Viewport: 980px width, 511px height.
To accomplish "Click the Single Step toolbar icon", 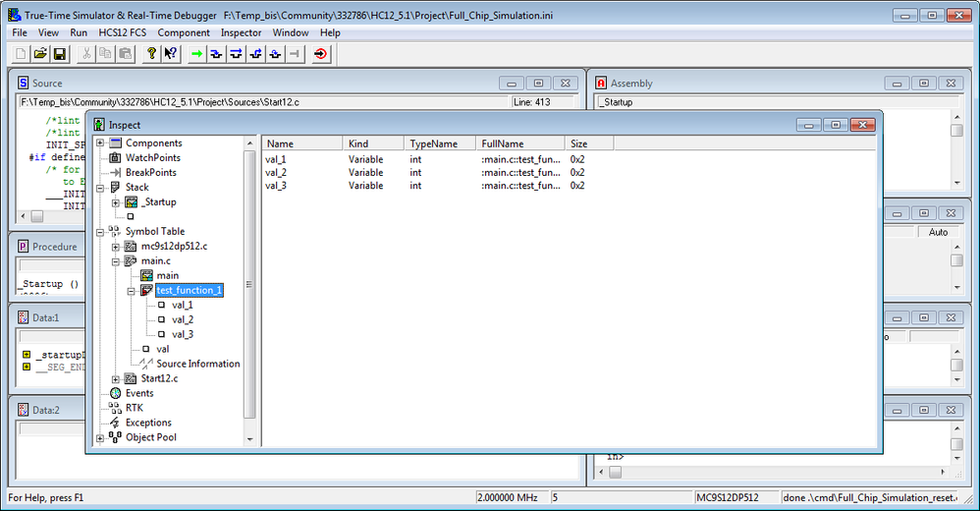I will tap(216, 54).
